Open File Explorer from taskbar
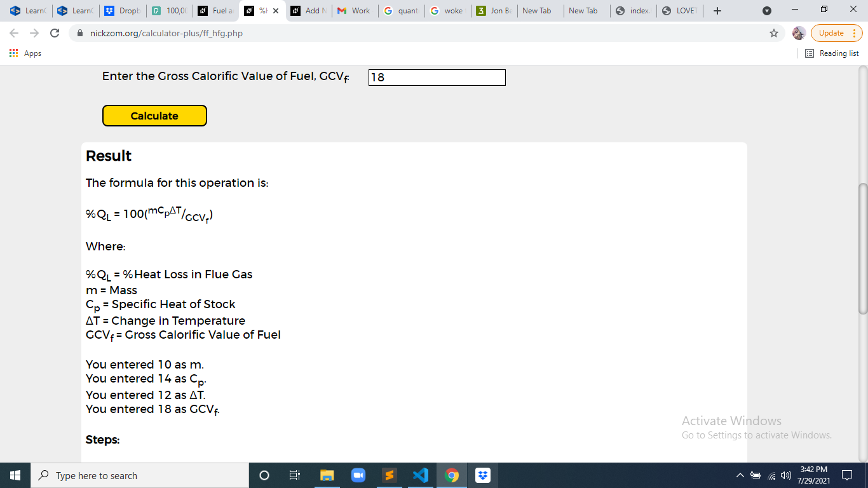 pyautogui.click(x=327, y=475)
